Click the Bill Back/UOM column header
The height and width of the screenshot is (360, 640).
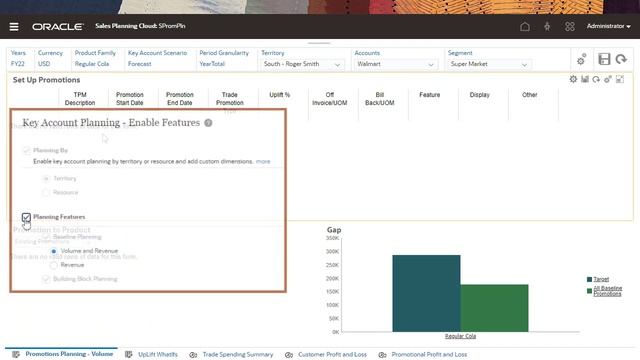[380, 99]
